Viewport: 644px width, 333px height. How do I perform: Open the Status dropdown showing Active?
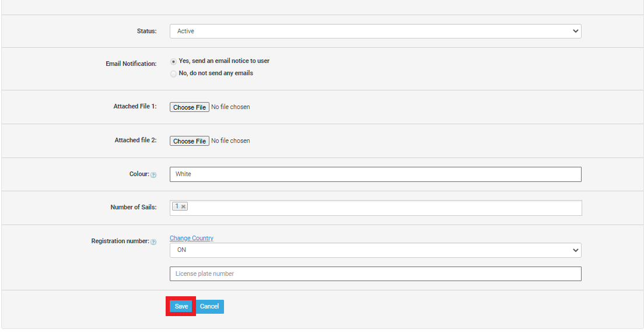click(x=376, y=31)
